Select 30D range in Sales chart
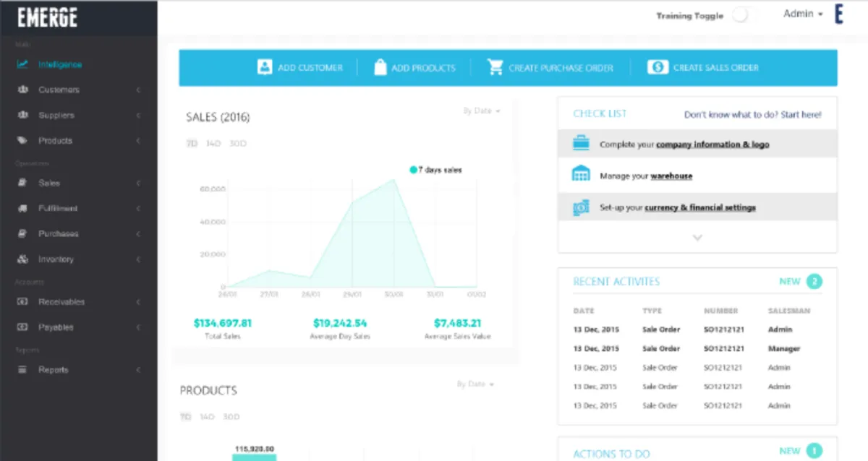Viewport: 868px width, 461px height. tap(238, 143)
